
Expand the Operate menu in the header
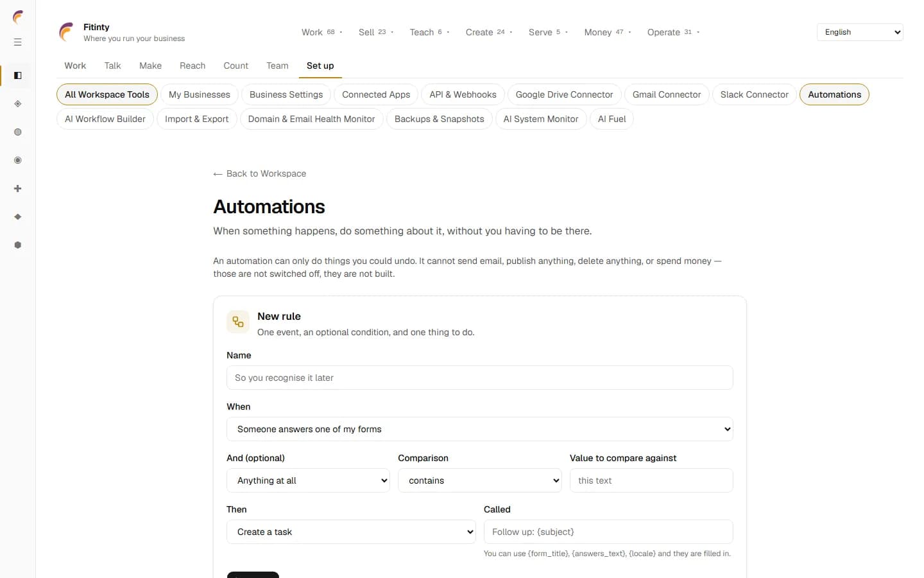coord(673,32)
